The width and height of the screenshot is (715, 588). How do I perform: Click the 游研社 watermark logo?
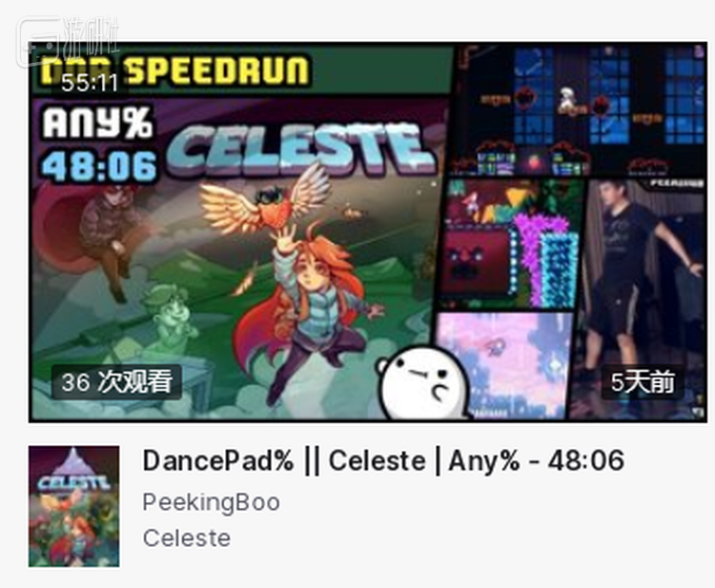(x=69, y=40)
